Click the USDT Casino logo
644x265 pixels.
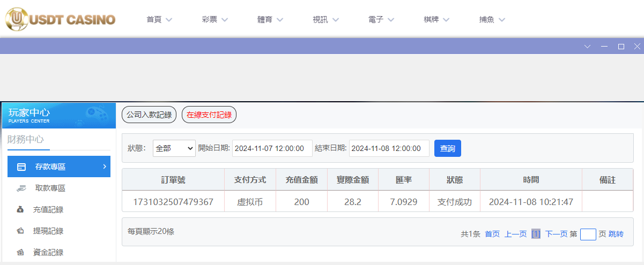tap(60, 19)
